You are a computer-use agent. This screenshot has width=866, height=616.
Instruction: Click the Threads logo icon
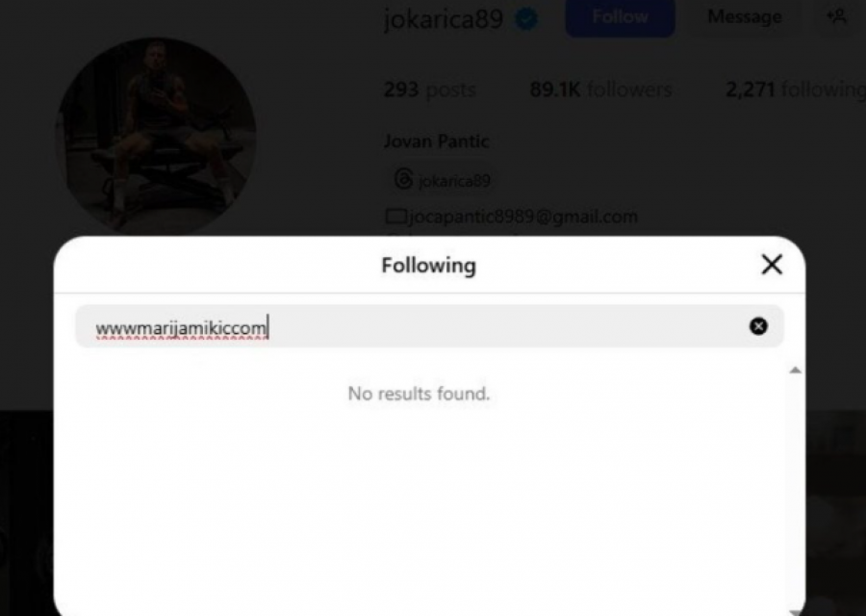[x=403, y=179]
